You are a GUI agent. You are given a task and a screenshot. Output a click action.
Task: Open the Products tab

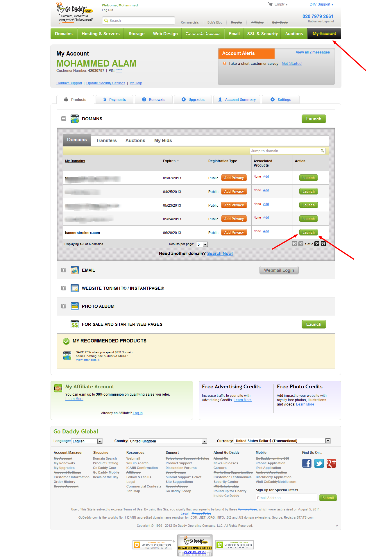[75, 99]
